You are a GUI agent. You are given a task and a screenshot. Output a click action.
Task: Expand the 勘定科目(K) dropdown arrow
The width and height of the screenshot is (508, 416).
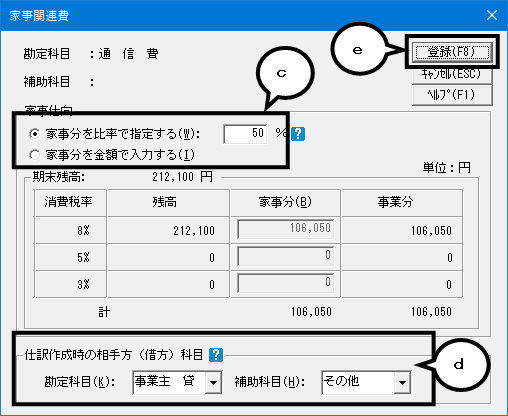tap(213, 382)
